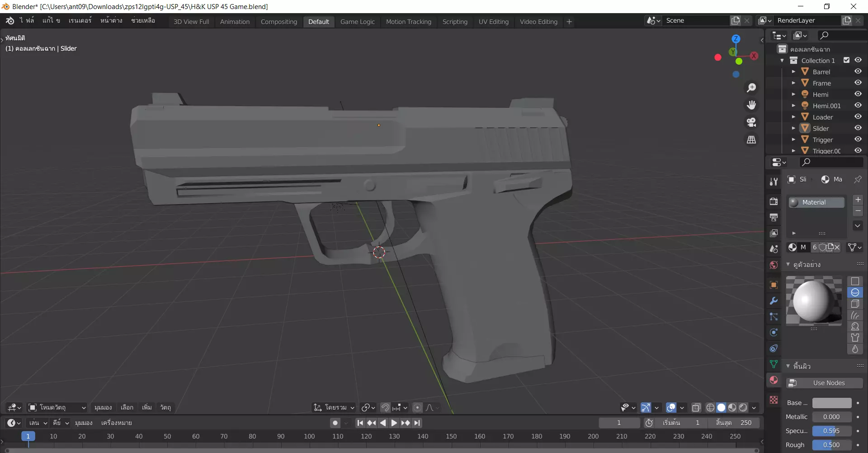The height and width of the screenshot is (453, 868).
Task: Remove material slot with minus button
Action: click(x=858, y=211)
